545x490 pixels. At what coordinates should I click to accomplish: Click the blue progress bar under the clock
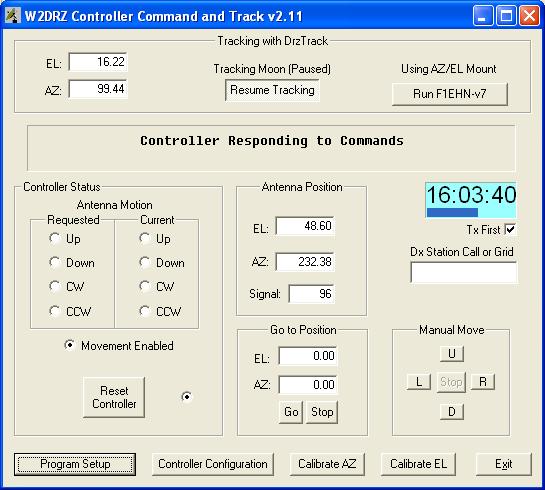pyautogui.click(x=452, y=212)
